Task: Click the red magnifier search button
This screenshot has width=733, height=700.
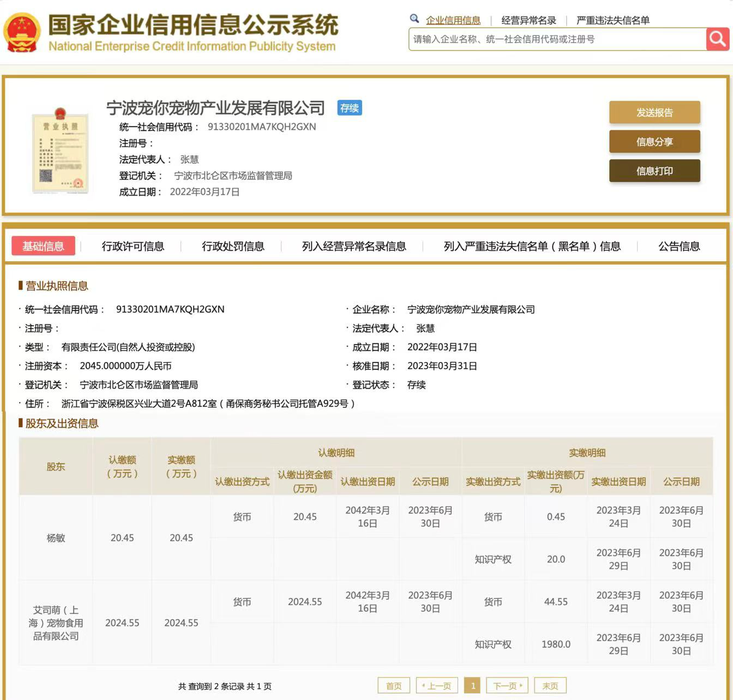Action: (717, 39)
